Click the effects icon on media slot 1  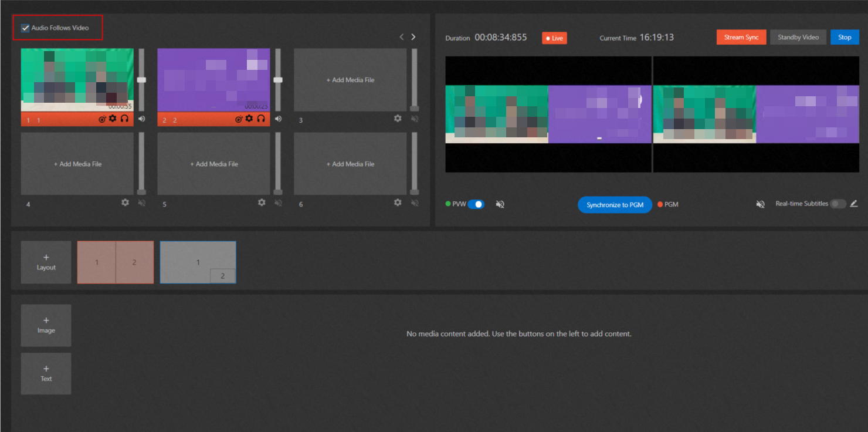102,119
